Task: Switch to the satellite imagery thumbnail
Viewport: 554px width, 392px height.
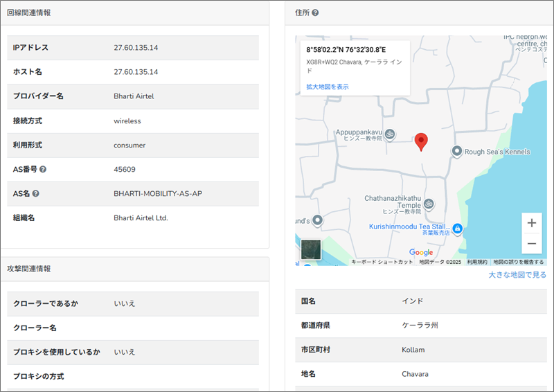Action: click(311, 249)
